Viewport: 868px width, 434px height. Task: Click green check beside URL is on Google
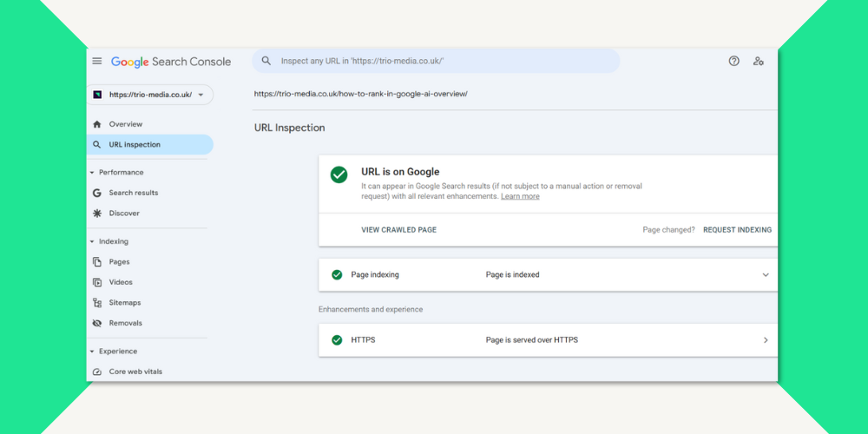click(x=339, y=174)
